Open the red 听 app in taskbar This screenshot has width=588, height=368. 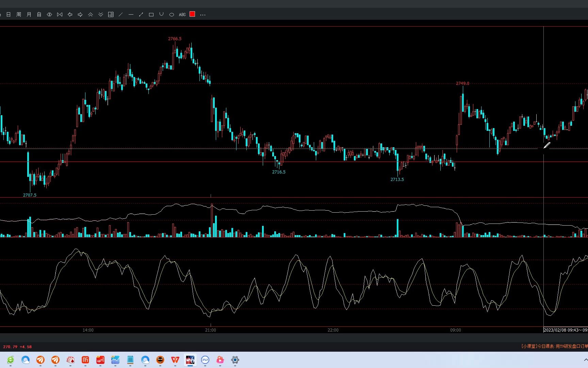(x=85, y=360)
